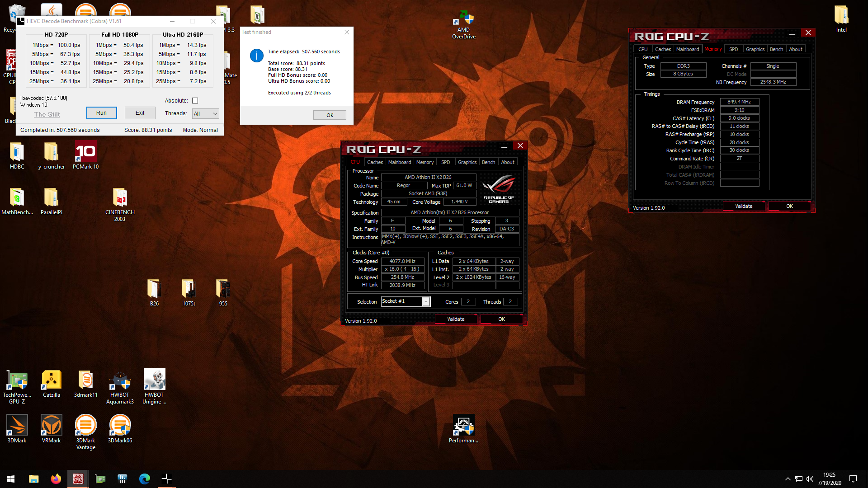Open the CINEBENCH 2003 folder
This screenshot has width=868, height=488.
[120, 205]
